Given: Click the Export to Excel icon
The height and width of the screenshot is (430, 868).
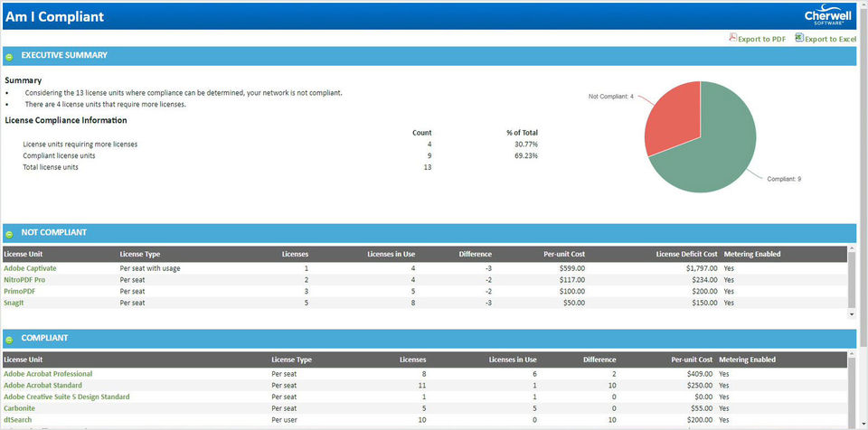Looking at the screenshot, I should (x=799, y=38).
